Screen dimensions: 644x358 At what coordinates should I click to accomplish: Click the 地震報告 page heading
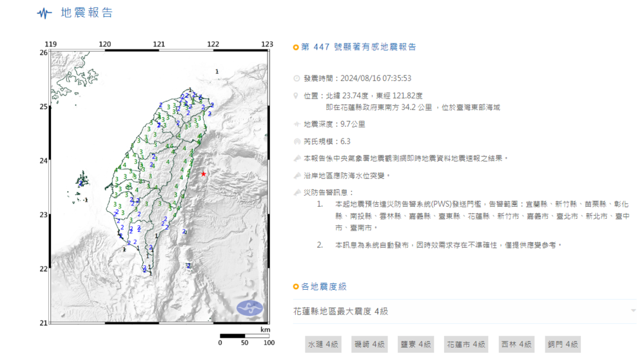coord(86,13)
